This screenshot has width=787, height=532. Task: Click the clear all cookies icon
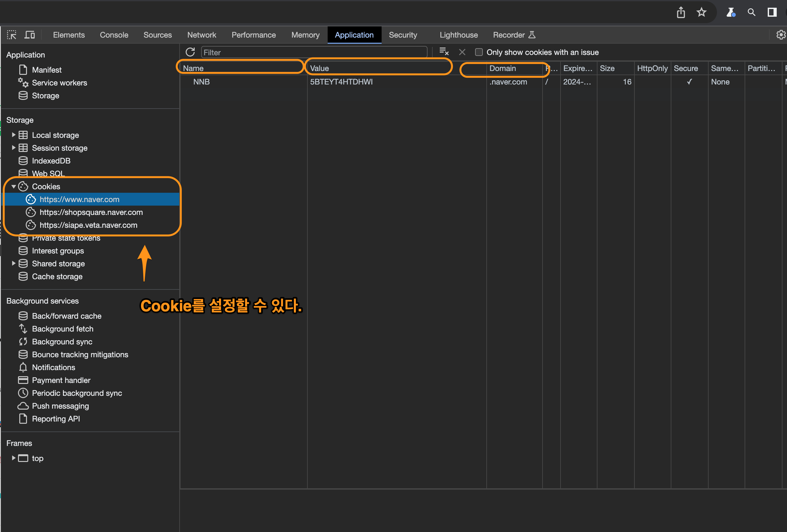[x=444, y=52]
